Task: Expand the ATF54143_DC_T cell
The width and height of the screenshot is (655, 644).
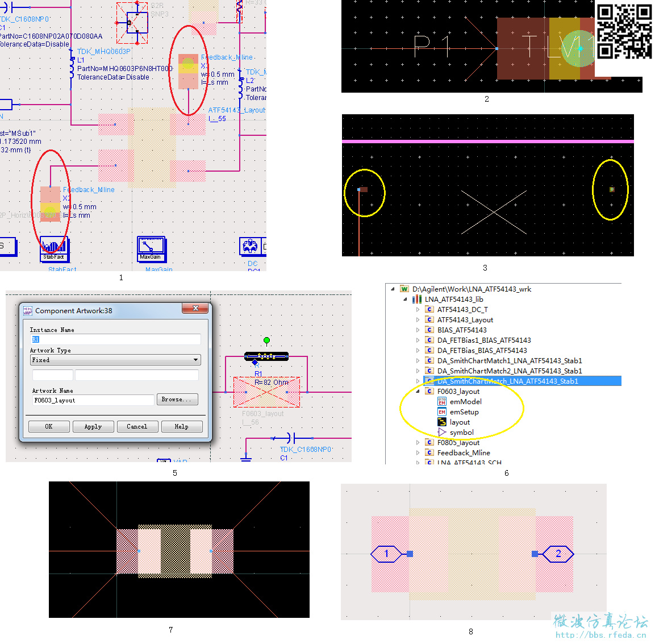Action: 418,310
